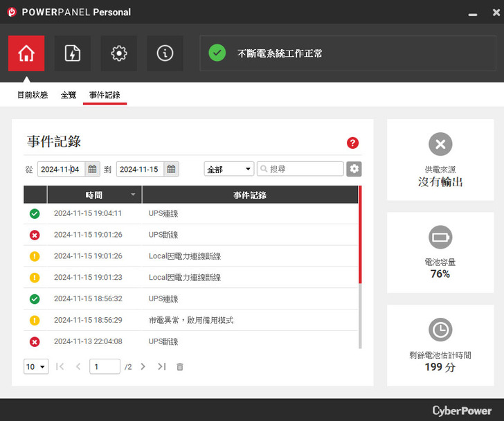The height and width of the screenshot is (421, 504).
Task: Open the Home dashboard icon
Action: tap(26, 53)
